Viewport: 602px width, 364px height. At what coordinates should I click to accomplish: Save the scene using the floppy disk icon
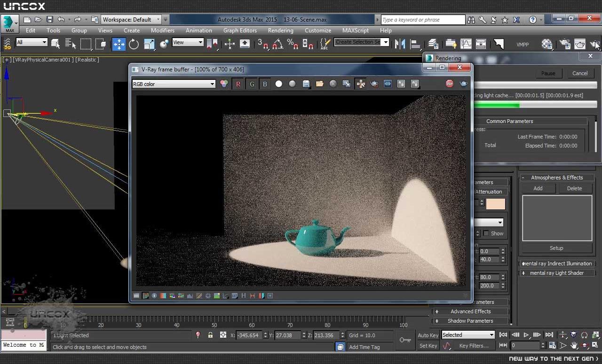49,20
